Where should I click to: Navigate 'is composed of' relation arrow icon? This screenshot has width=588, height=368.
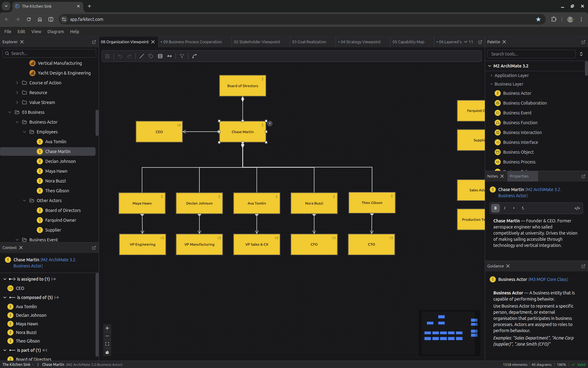click(x=57, y=298)
